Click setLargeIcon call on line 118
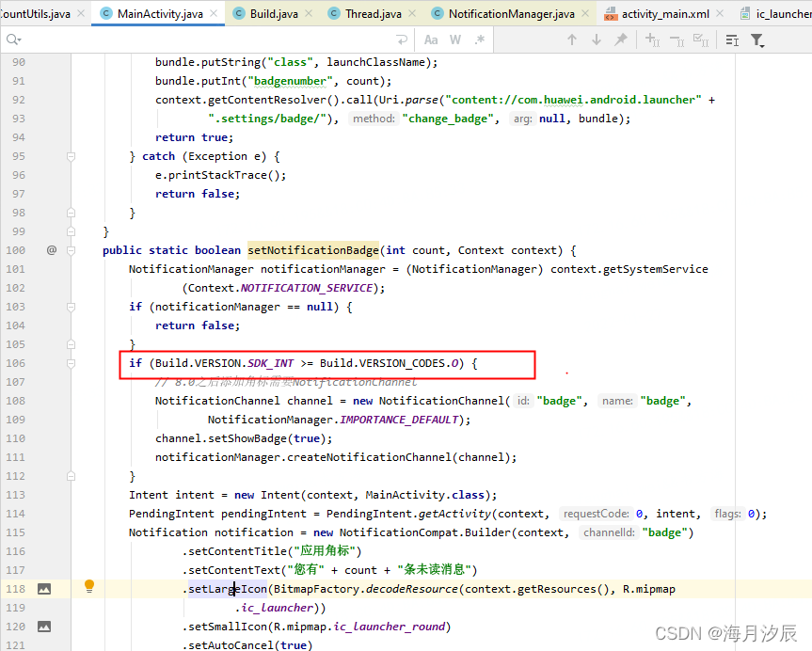Screen dimensions: 812x651 tap(228, 589)
